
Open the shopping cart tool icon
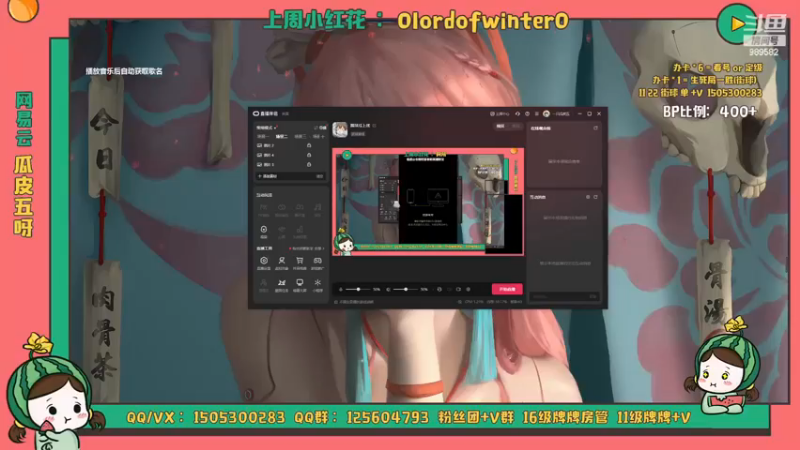(x=299, y=263)
